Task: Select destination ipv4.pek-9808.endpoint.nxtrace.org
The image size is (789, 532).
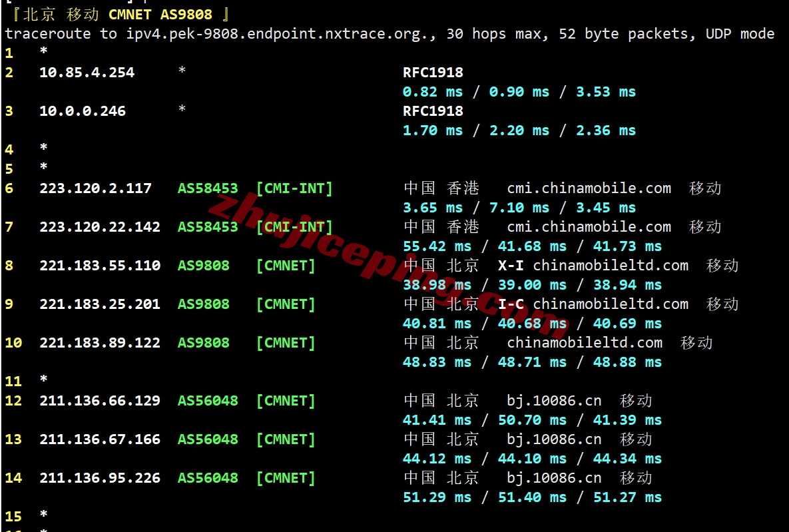Action: pos(275,33)
